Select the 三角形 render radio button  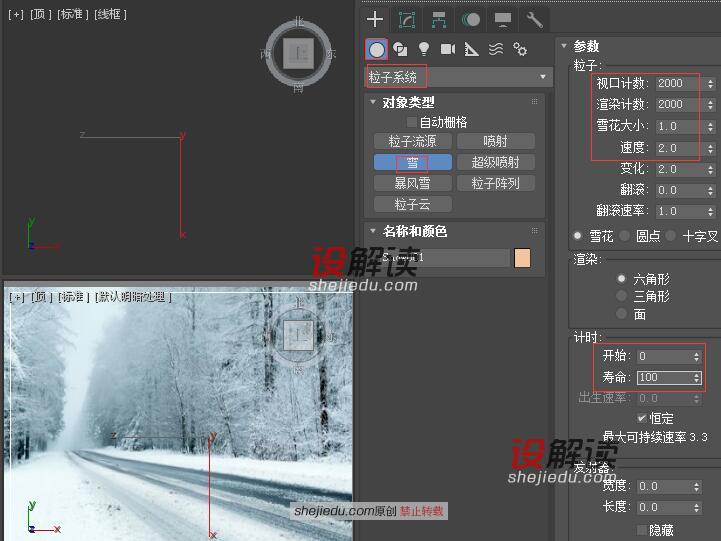click(x=621, y=296)
